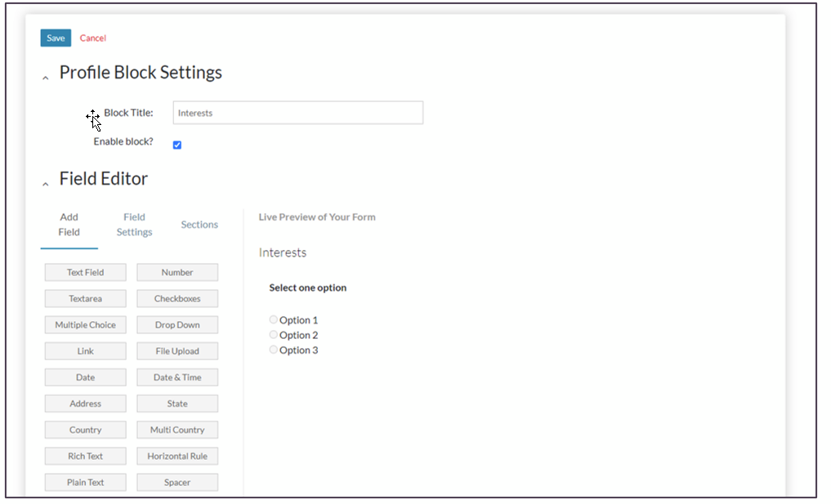Click the Save button
This screenshot has height=504, width=831.
(56, 38)
